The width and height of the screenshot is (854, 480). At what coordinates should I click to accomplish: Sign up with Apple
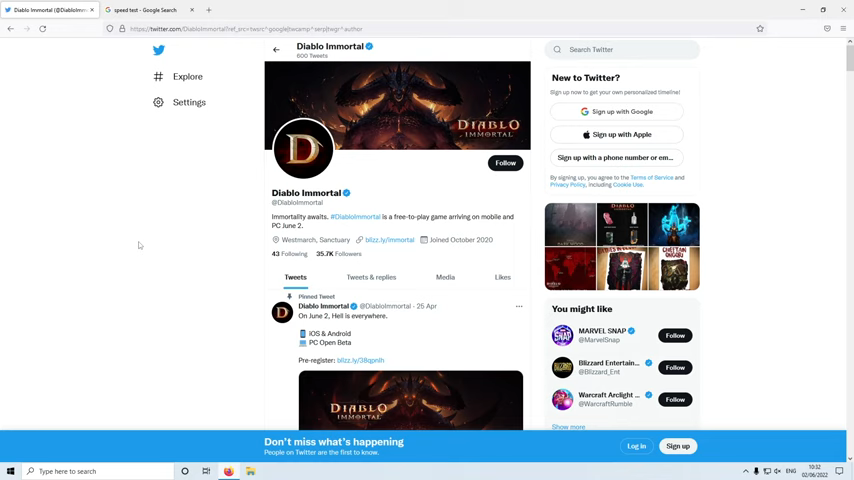pyautogui.click(x=617, y=135)
